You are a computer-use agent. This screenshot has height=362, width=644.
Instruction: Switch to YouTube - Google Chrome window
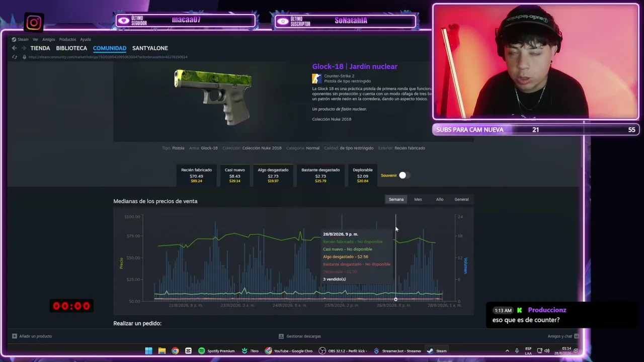pyautogui.click(x=289, y=351)
